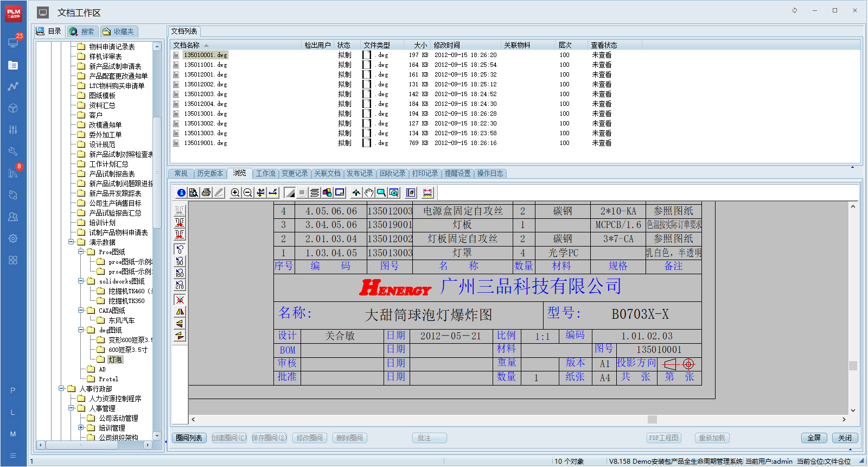Collapse the Proe图纸 folder
The height and width of the screenshot is (467, 868).
coord(81,252)
